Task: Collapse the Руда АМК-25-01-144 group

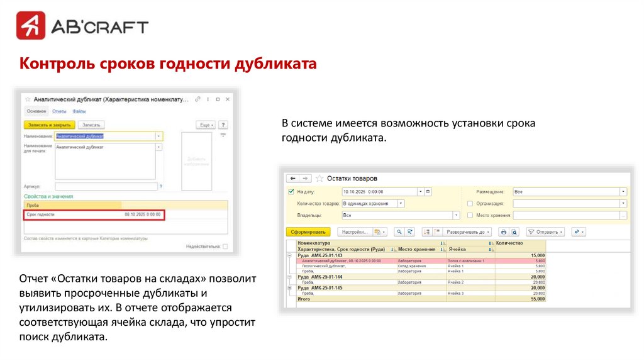Action: [289, 277]
